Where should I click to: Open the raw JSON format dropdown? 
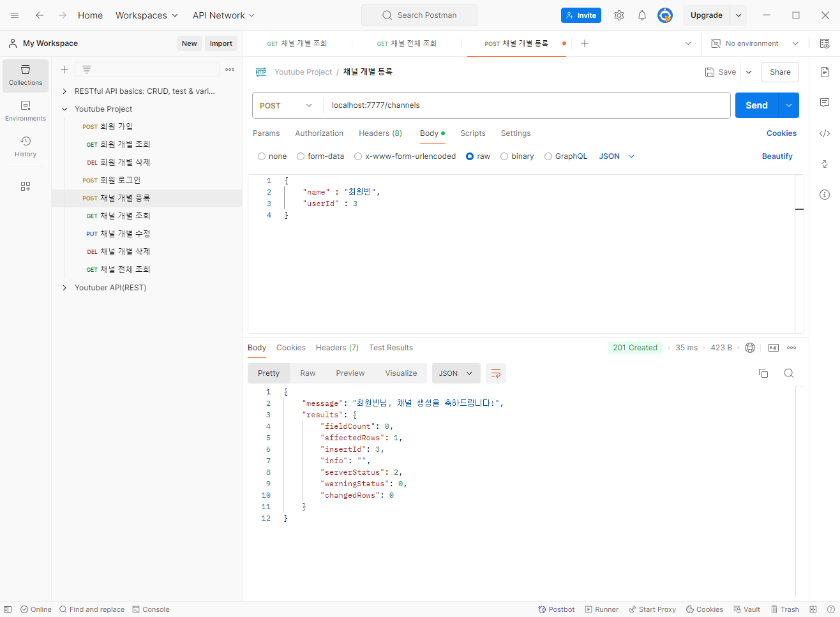(x=617, y=156)
